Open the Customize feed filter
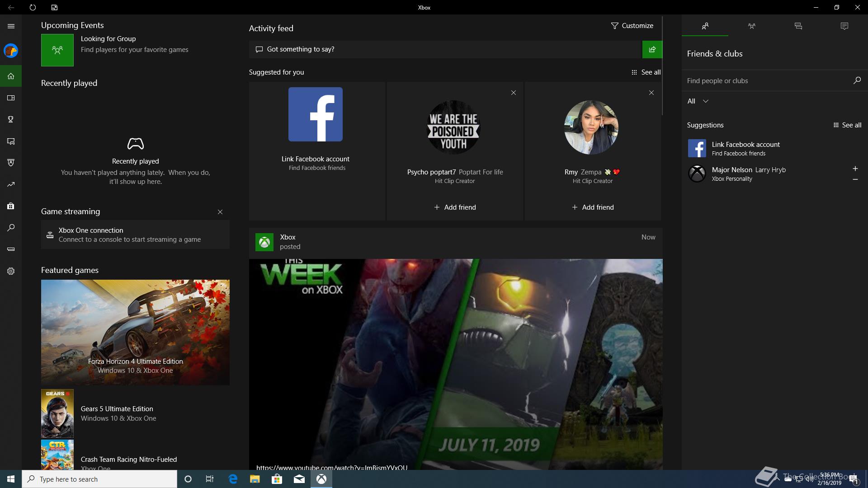This screenshot has width=868, height=488. tap(632, 26)
